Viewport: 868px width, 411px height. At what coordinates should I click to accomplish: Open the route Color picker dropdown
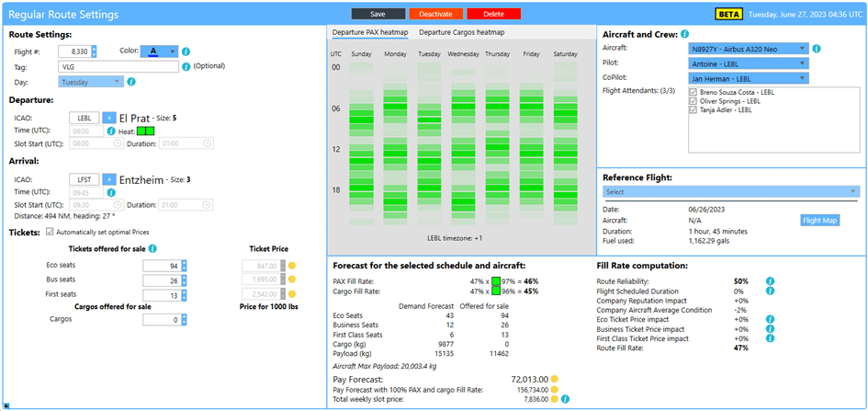(158, 51)
